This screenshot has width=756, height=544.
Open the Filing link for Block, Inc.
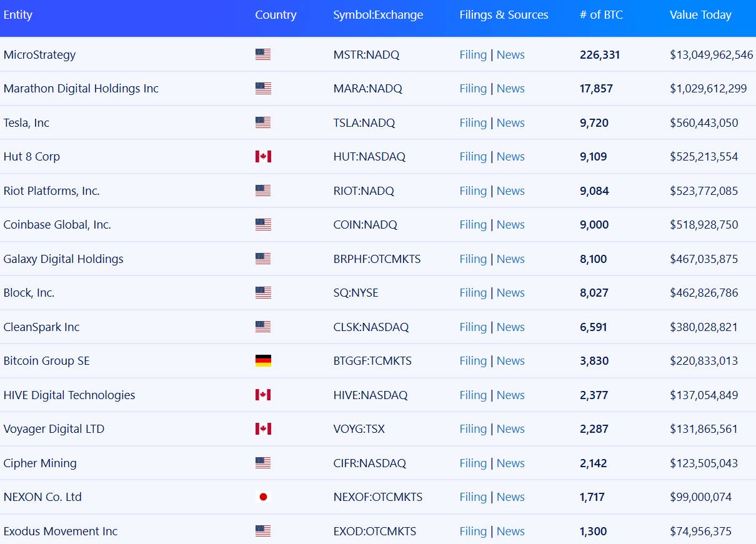pyautogui.click(x=473, y=292)
